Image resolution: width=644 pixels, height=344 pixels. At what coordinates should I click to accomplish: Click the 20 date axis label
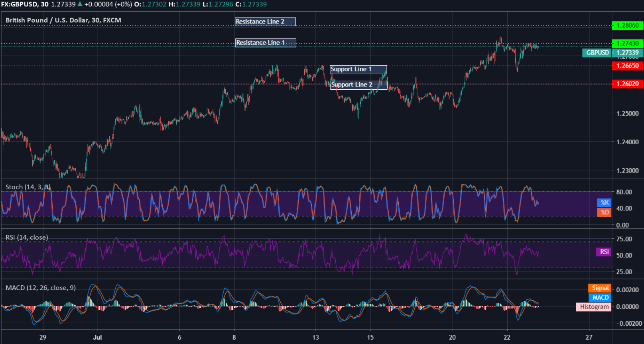[x=452, y=337]
